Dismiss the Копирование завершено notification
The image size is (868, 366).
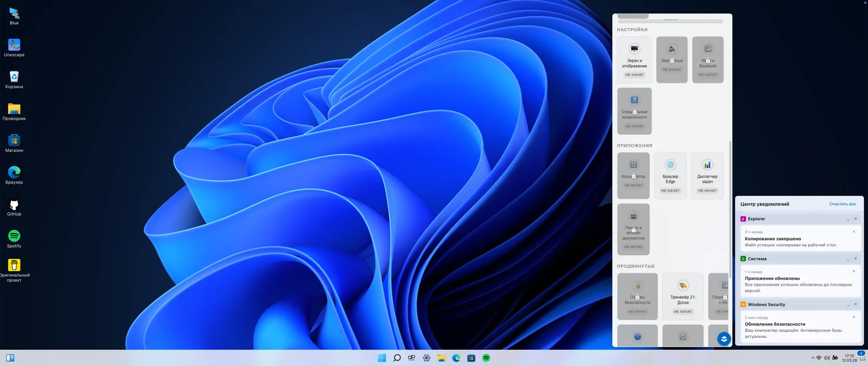pyautogui.click(x=853, y=232)
